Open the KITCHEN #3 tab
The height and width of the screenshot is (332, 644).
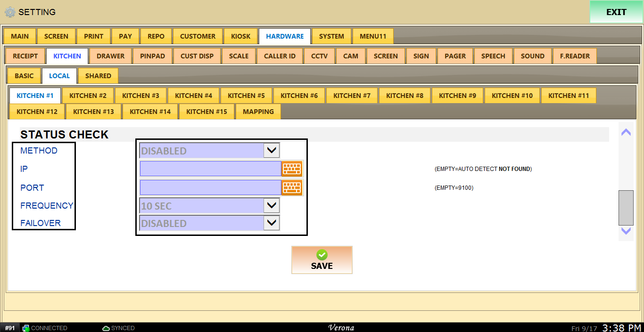pyautogui.click(x=141, y=96)
